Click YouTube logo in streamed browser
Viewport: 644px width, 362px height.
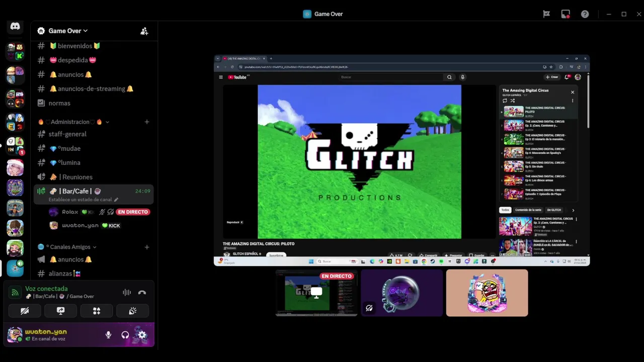pyautogui.click(x=237, y=77)
